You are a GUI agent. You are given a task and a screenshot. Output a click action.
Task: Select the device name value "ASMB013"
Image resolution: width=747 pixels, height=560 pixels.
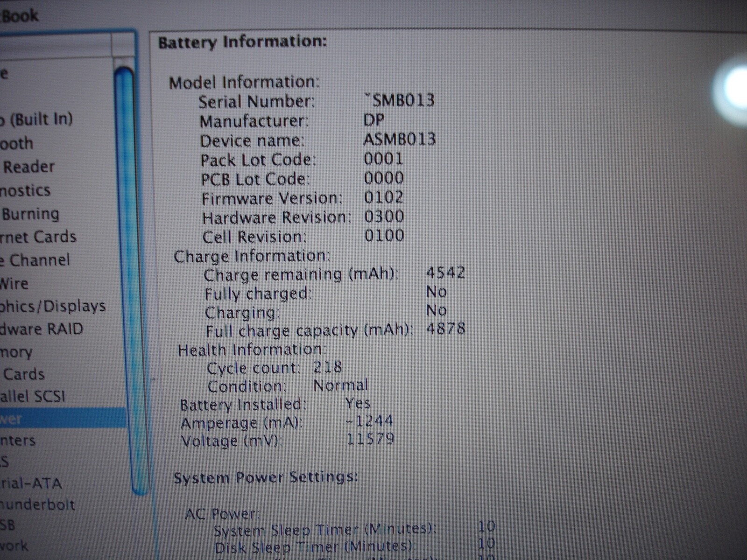click(x=400, y=139)
